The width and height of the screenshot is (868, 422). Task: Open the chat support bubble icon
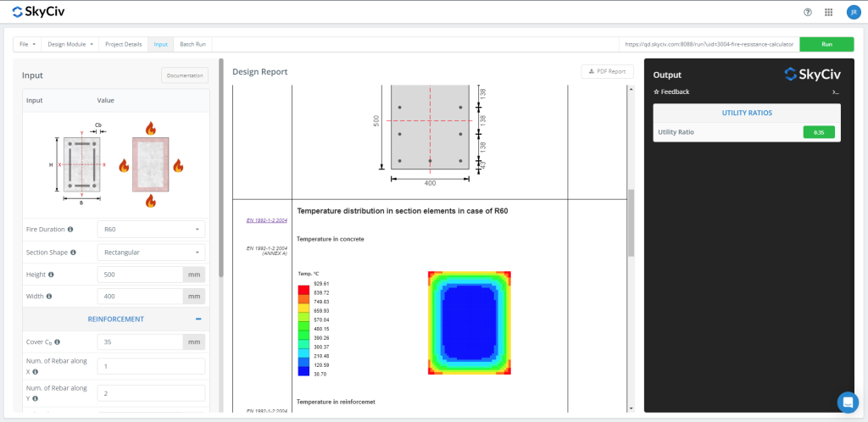click(847, 401)
